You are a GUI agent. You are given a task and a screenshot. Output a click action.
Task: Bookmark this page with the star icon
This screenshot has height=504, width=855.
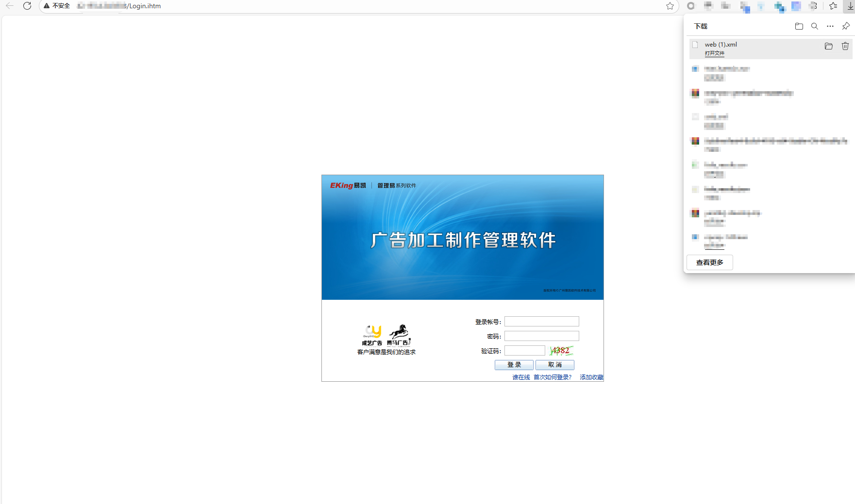click(670, 6)
